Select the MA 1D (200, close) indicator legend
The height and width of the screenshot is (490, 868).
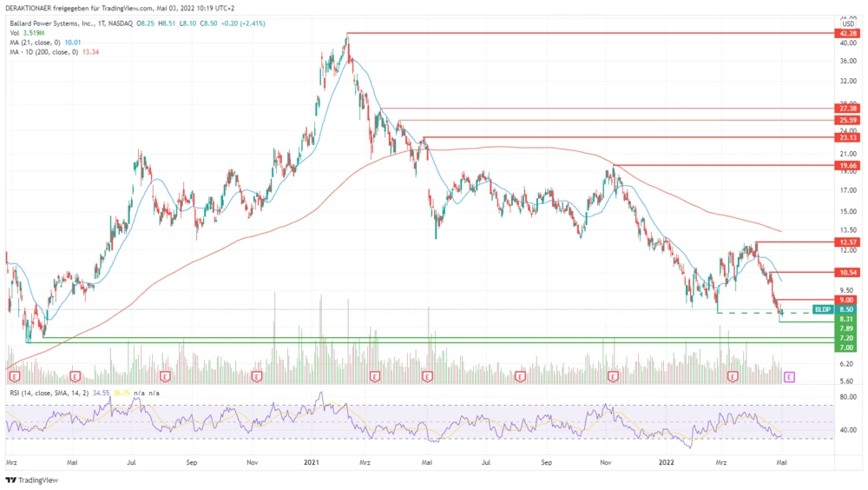pyautogui.click(x=52, y=52)
